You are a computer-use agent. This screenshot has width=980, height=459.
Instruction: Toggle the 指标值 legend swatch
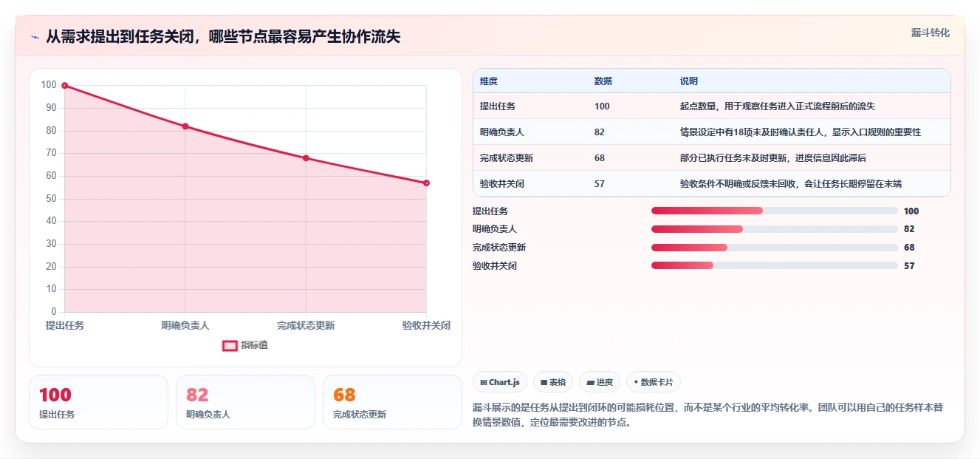click(x=230, y=345)
